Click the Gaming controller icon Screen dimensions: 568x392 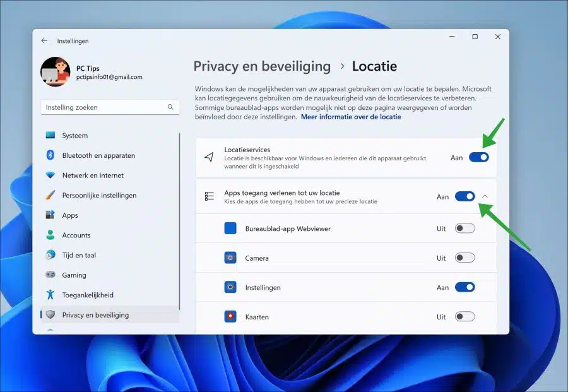pos(50,275)
